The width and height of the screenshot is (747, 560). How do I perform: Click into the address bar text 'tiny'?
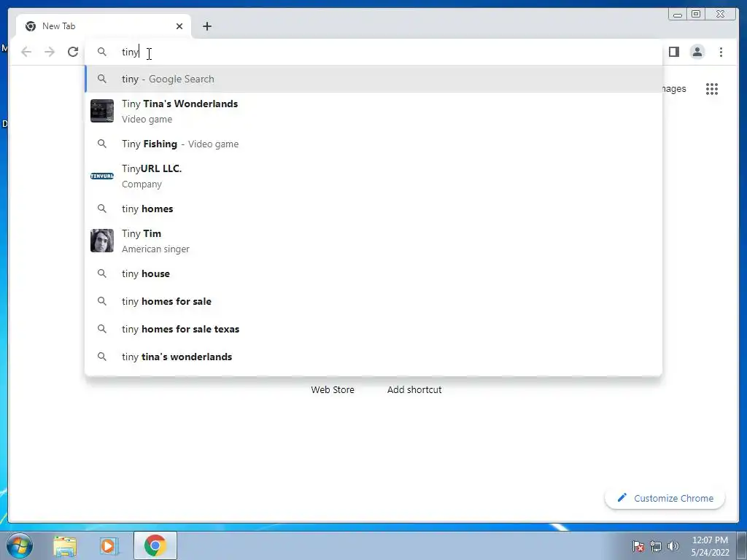tap(130, 52)
